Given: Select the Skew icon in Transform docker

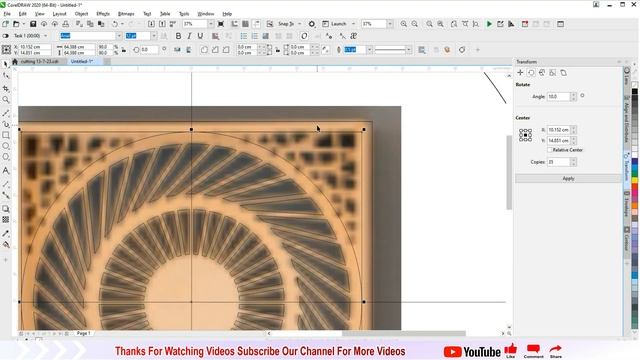Looking at the screenshot, I should (563, 73).
